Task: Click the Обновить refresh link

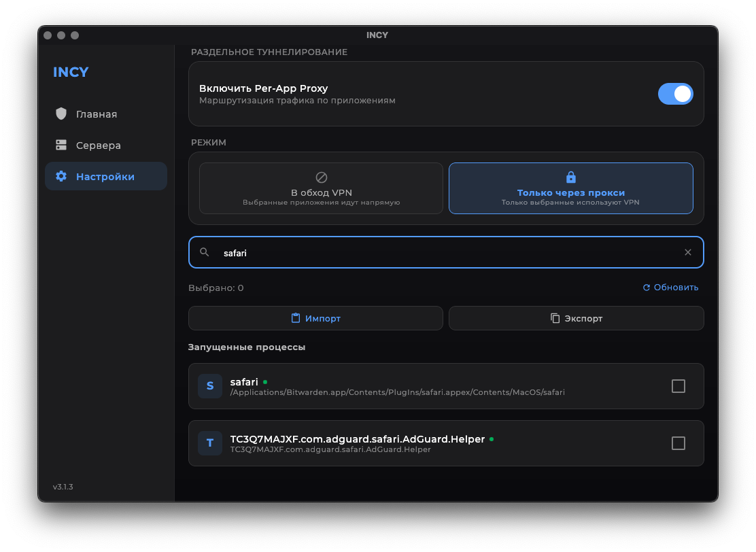Action: click(x=670, y=288)
